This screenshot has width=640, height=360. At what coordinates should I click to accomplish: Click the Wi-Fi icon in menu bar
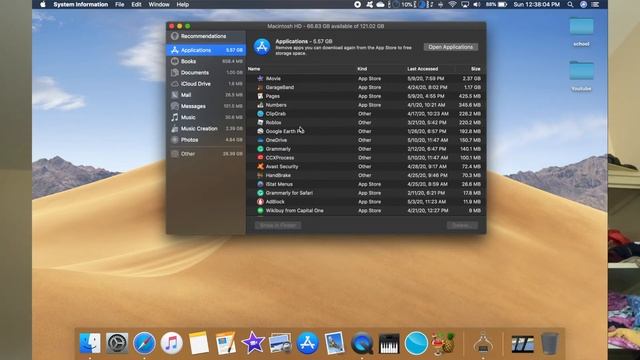tap(452, 4)
